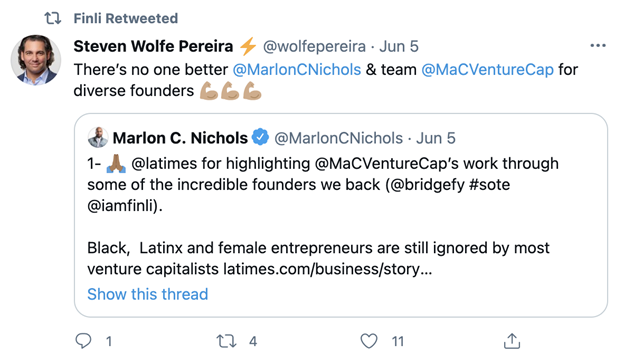
Task: Click the Finli Retweeted label
Action: [126, 18]
